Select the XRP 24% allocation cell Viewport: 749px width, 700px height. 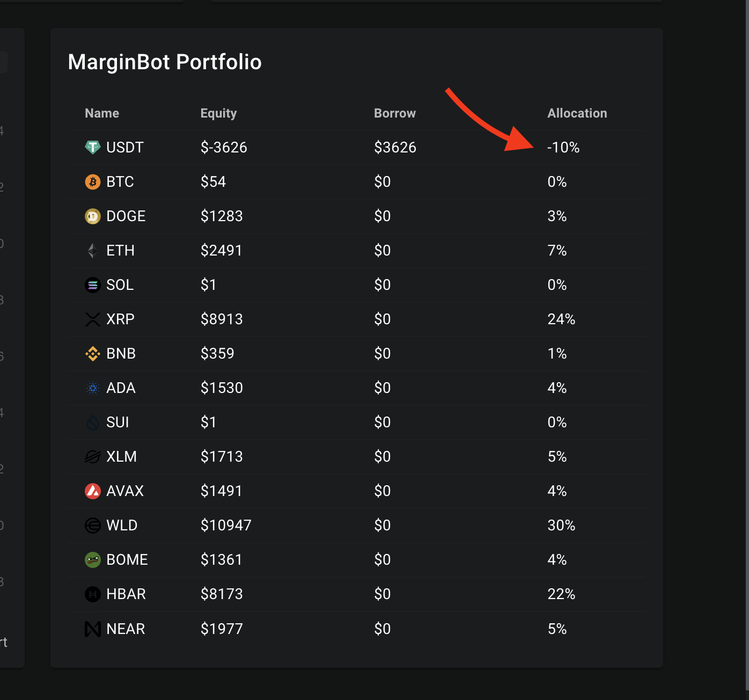561,319
